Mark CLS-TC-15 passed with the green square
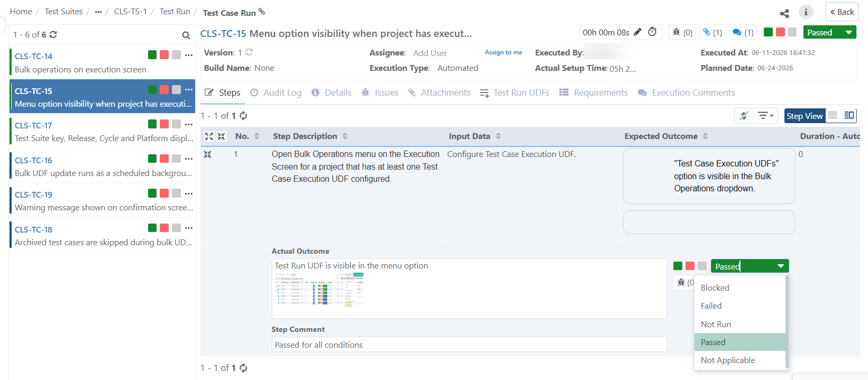868x380 pixels. [x=152, y=90]
